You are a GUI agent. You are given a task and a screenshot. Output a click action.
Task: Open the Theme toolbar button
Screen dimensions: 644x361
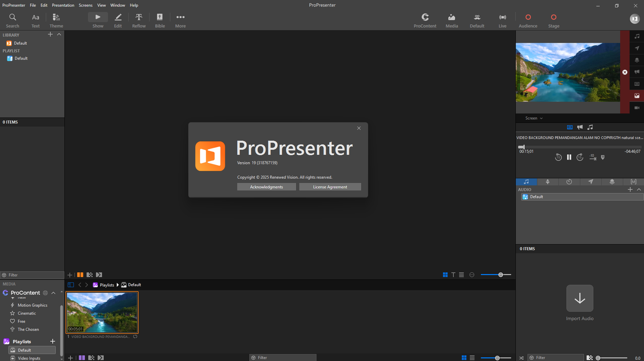point(56,21)
